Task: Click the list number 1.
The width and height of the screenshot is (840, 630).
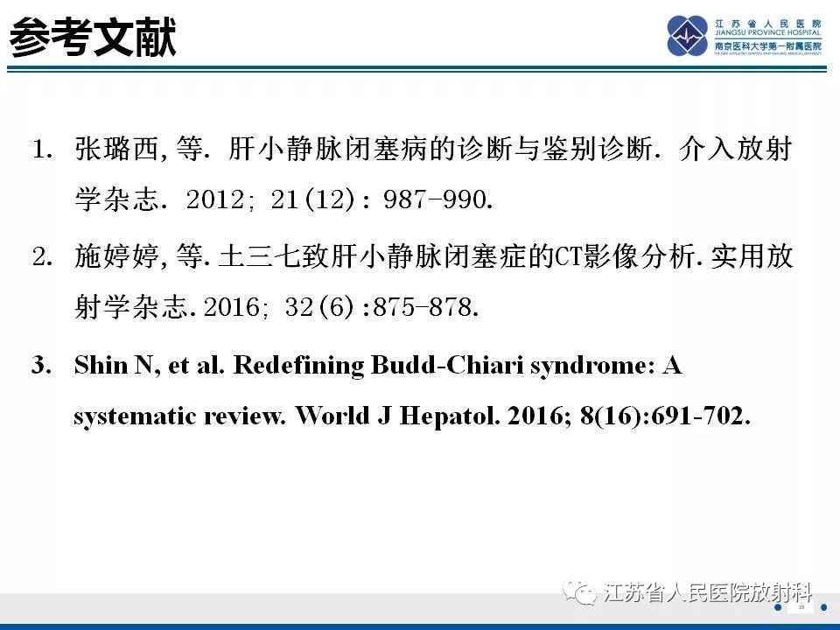Action: 42,150
